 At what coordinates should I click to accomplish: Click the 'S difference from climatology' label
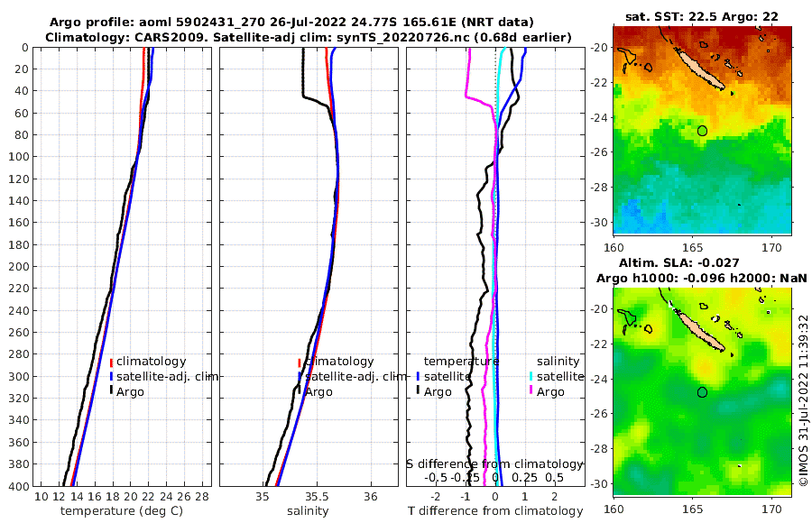click(494, 463)
